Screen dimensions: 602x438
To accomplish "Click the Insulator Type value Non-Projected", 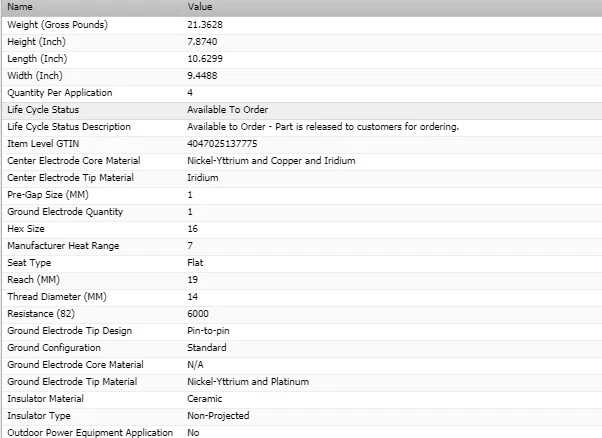I will tap(218, 416).
